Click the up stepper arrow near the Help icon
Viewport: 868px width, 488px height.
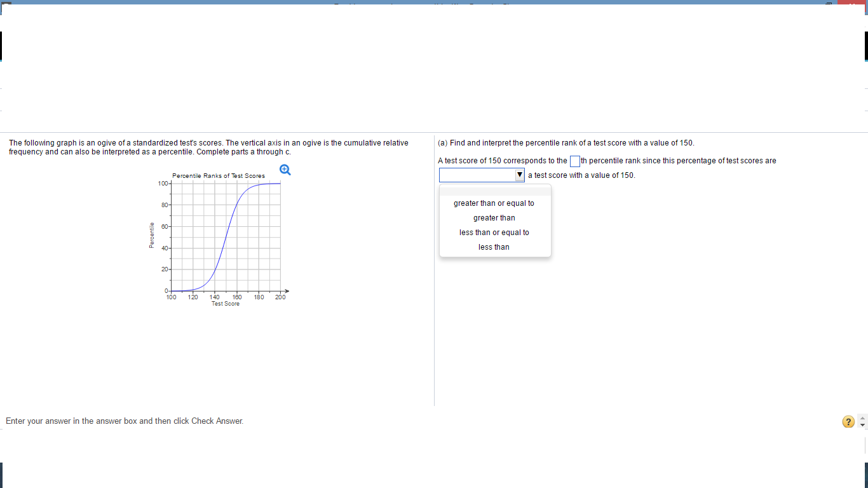pyautogui.click(x=862, y=418)
